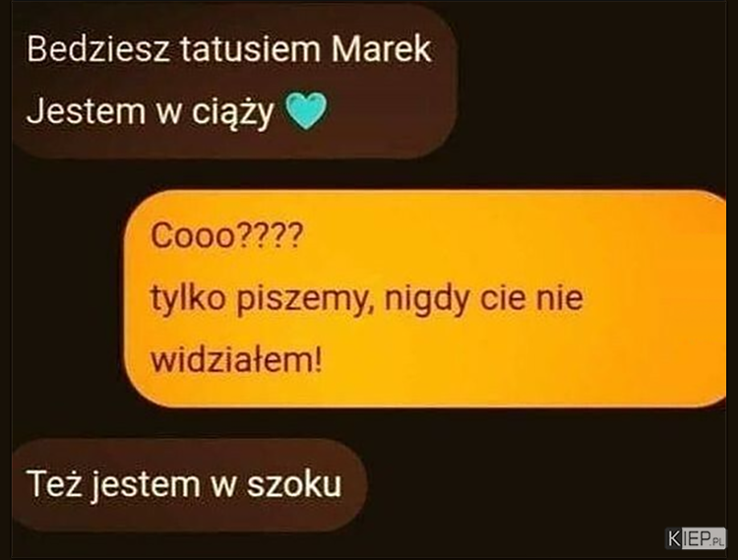Click the name 'Marek' in first message
The height and width of the screenshot is (560, 738).
(381, 49)
